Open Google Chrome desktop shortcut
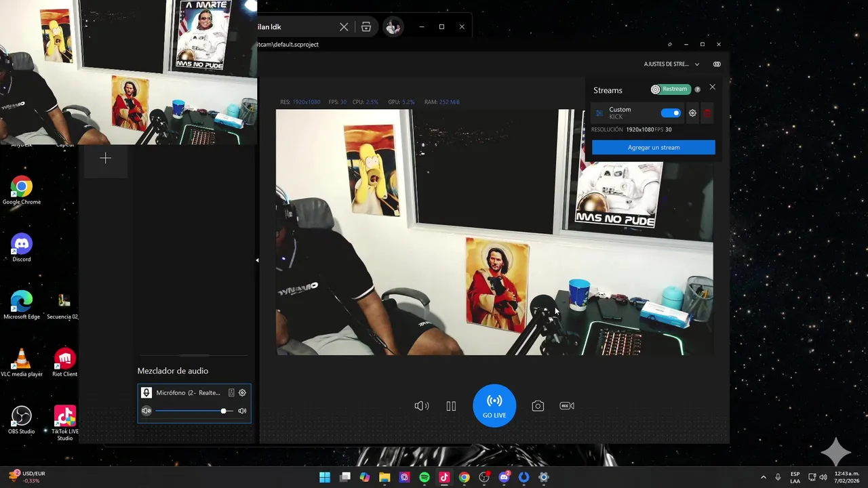This screenshot has width=868, height=488. [x=22, y=191]
